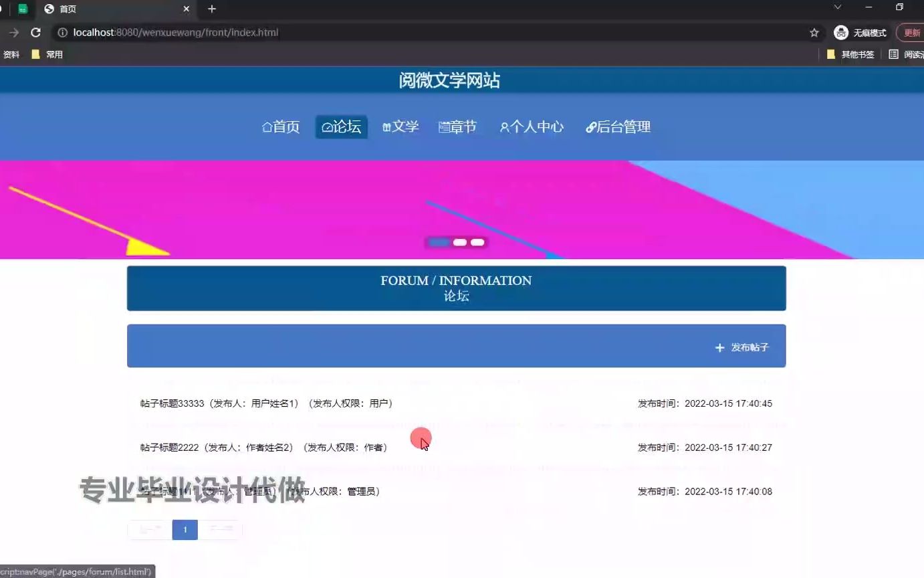Reload the page with the refresh icon
The width and height of the screenshot is (924, 578).
36,33
